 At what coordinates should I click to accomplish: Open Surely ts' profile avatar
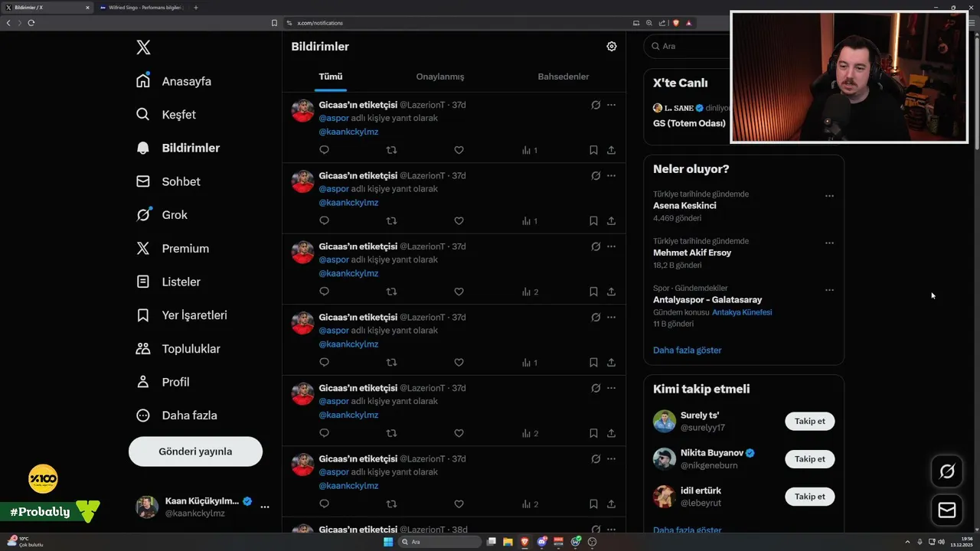click(x=665, y=421)
